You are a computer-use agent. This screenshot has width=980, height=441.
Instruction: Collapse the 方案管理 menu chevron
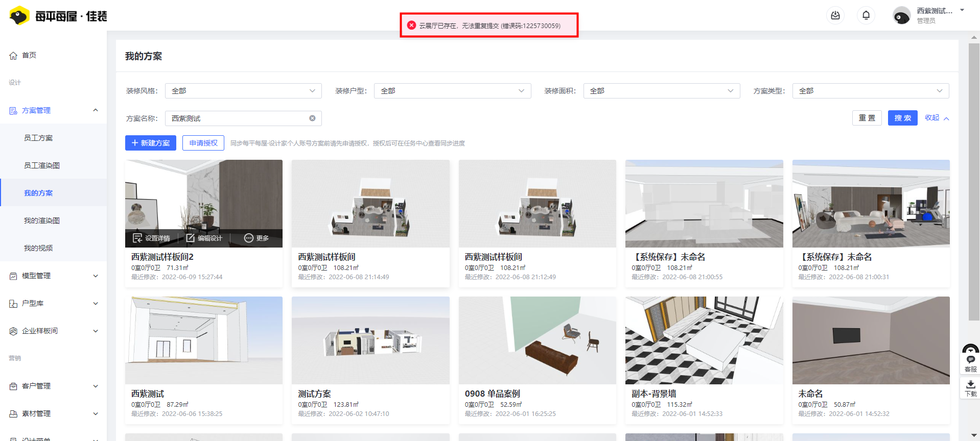[96, 110]
